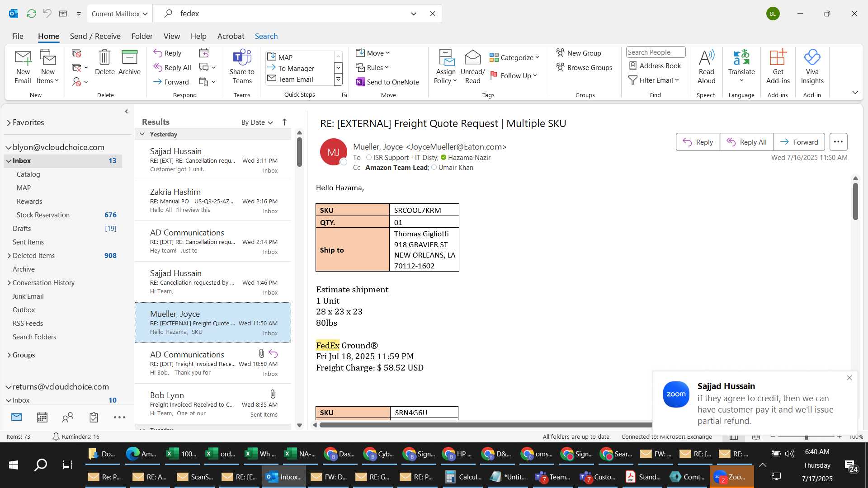Open the New Items button

tap(47, 67)
